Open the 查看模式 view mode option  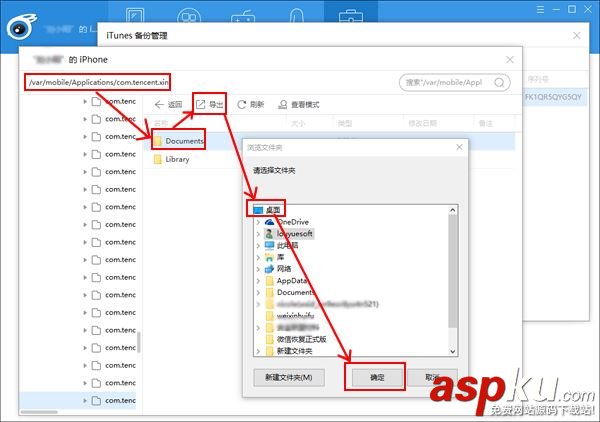tap(298, 104)
